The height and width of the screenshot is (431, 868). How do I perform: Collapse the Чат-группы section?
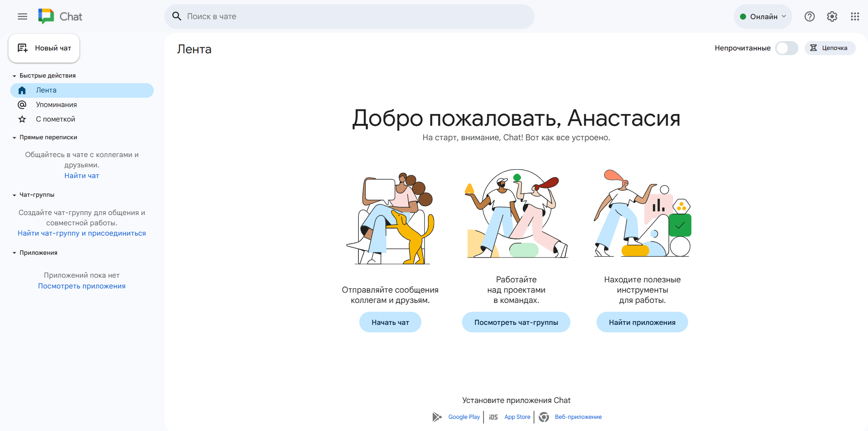tap(14, 195)
